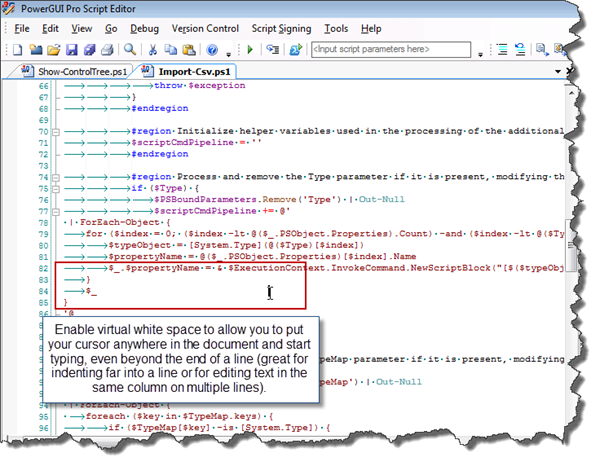
Task: Click the vertical scrollbar thumb
Action: 571,245
